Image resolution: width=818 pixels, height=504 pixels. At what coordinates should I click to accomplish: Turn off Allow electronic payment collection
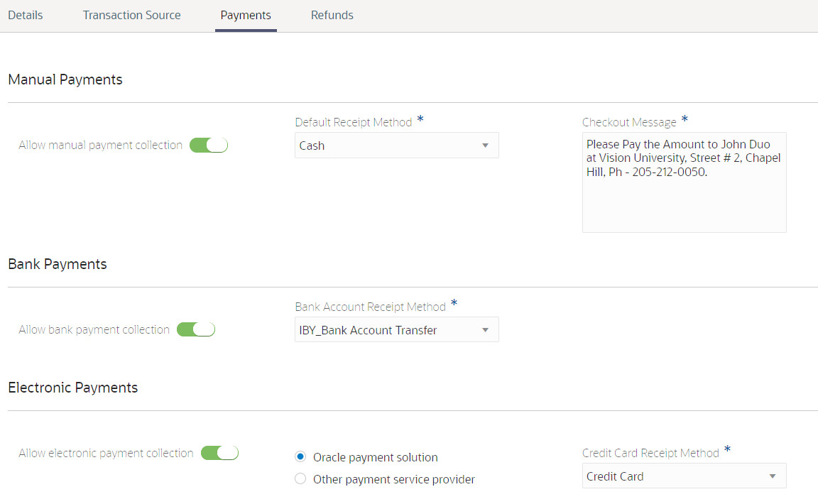[220, 453]
